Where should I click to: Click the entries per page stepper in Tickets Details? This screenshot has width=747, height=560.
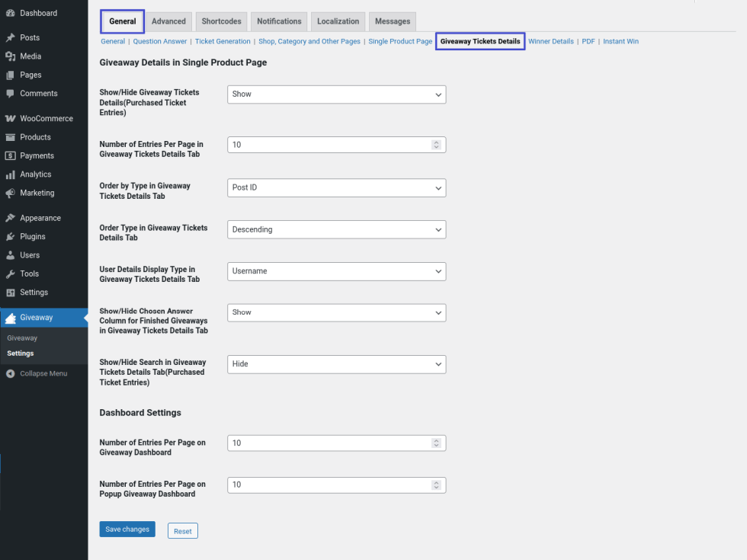click(436, 145)
